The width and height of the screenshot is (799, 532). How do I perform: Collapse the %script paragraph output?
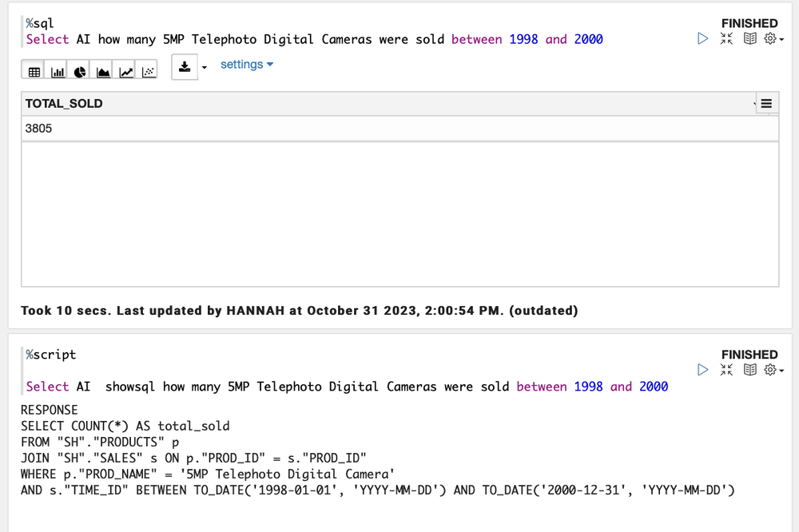pos(725,369)
